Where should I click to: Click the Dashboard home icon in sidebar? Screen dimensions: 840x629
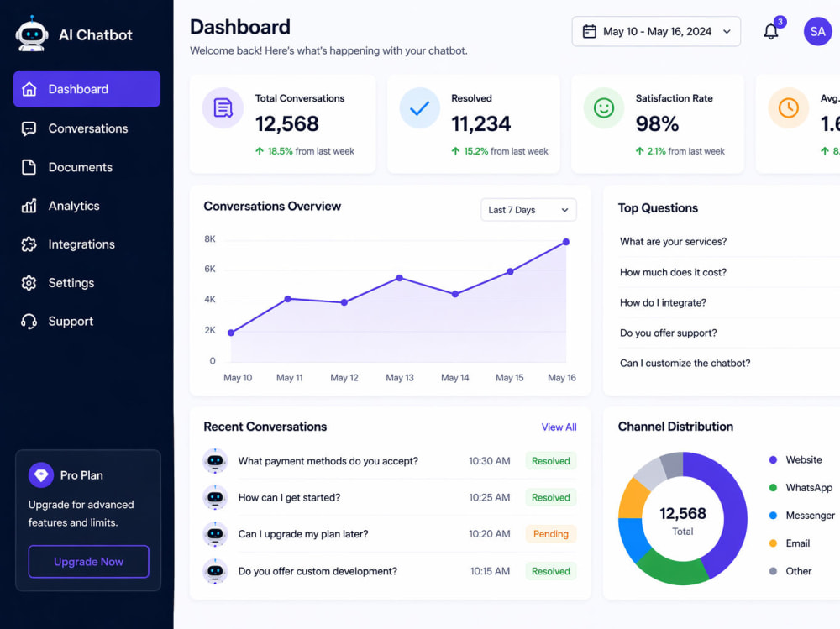[29, 89]
